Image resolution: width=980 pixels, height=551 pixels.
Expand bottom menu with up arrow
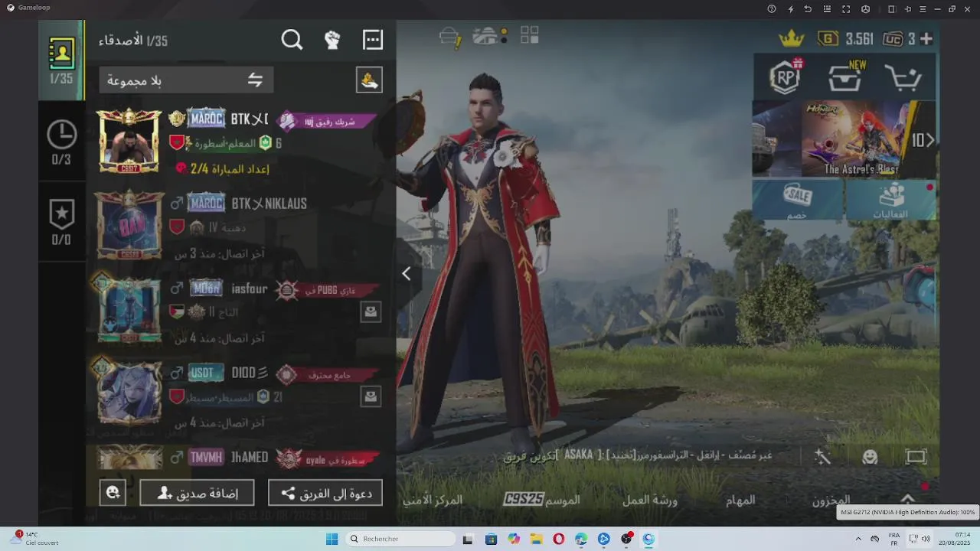pos(907,498)
